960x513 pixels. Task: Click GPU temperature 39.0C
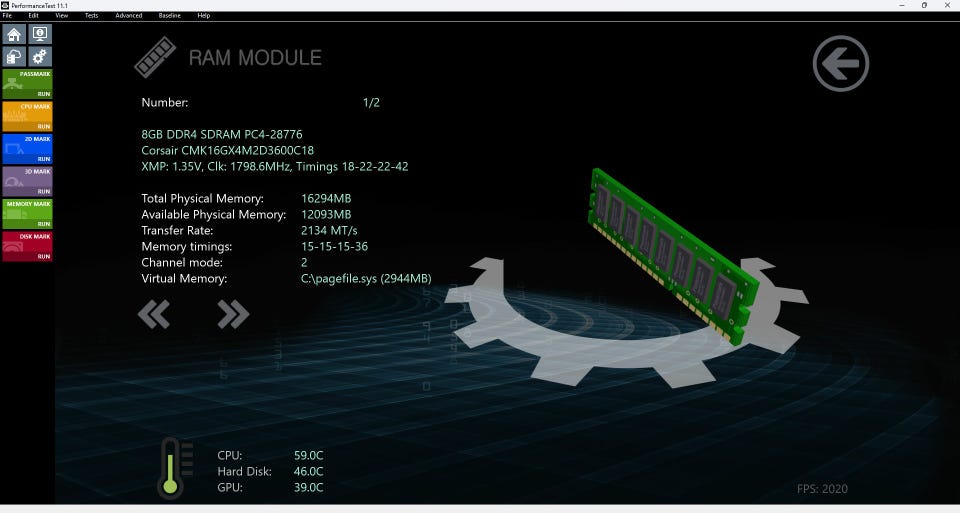click(308, 487)
